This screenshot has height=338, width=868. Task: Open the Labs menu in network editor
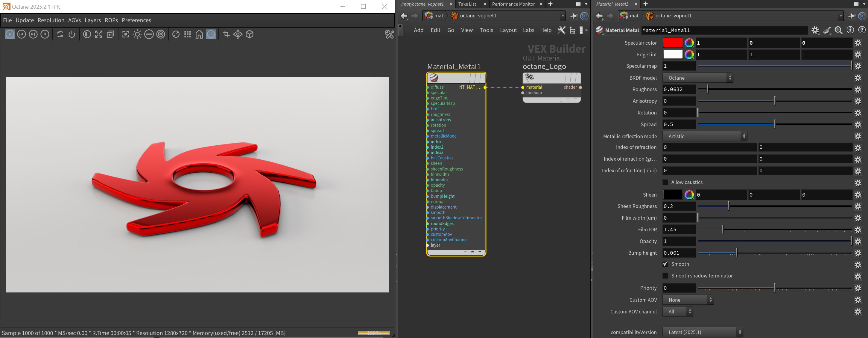(x=528, y=30)
